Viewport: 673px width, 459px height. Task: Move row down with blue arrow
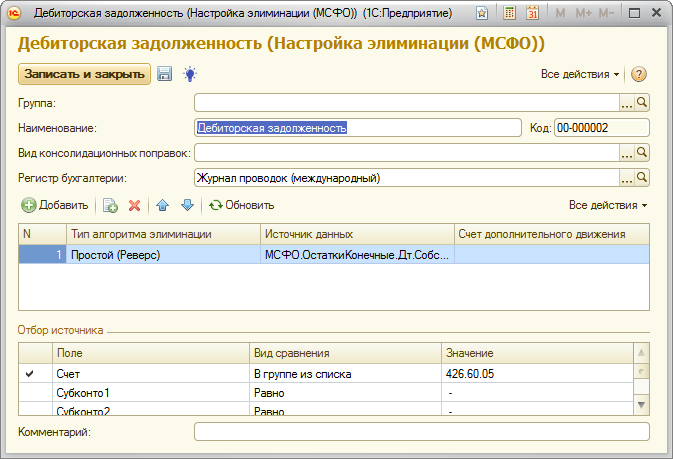point(186,205)
